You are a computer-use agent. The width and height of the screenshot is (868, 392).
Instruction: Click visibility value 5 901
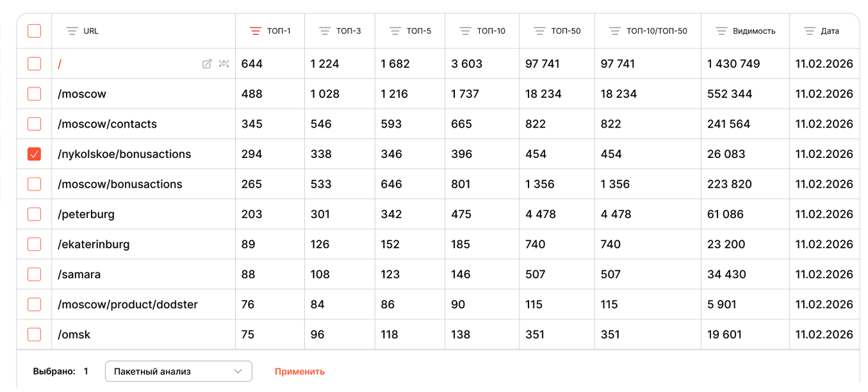tap(722, 304)
